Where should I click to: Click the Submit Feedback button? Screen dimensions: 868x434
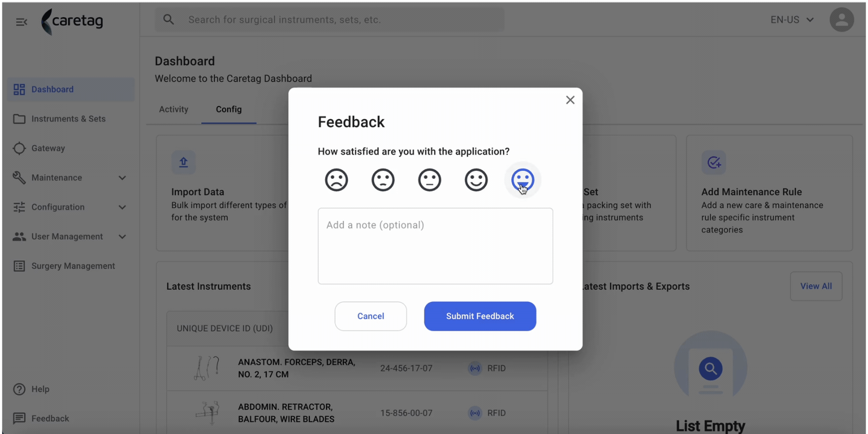[480, 316]
